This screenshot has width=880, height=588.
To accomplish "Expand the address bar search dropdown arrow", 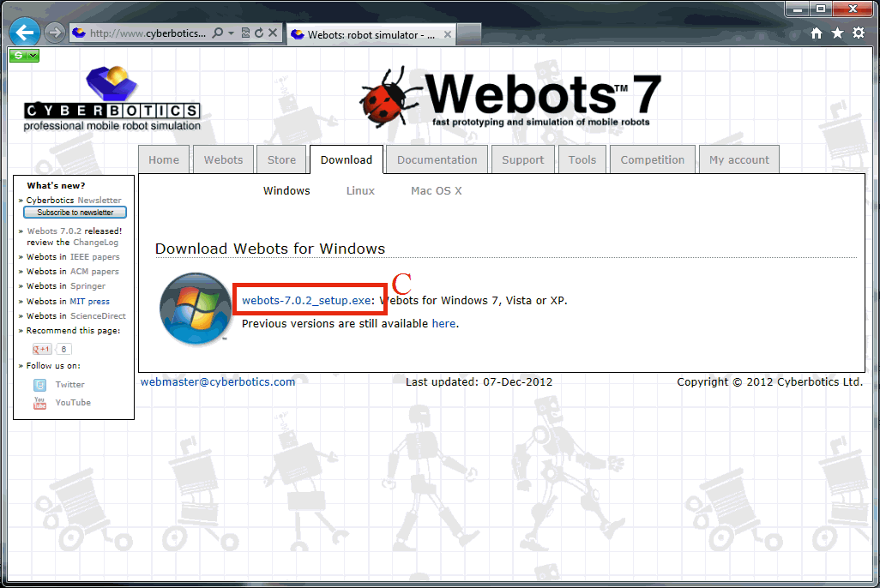I will (232, 33).
